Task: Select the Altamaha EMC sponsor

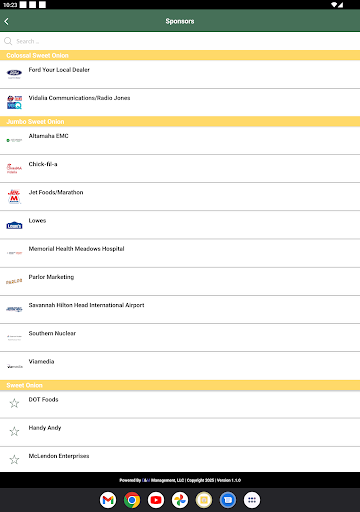Action: tap(180, 140)
